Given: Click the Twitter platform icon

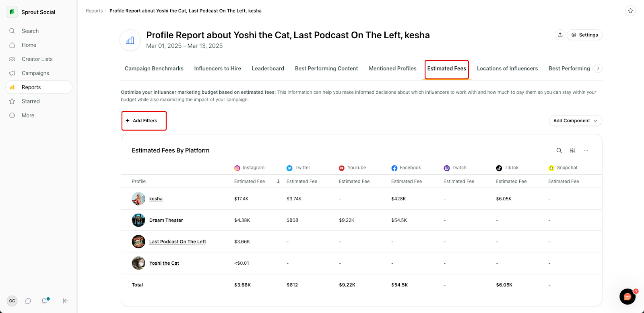Looking at the screenshot, I should (289, 168).
